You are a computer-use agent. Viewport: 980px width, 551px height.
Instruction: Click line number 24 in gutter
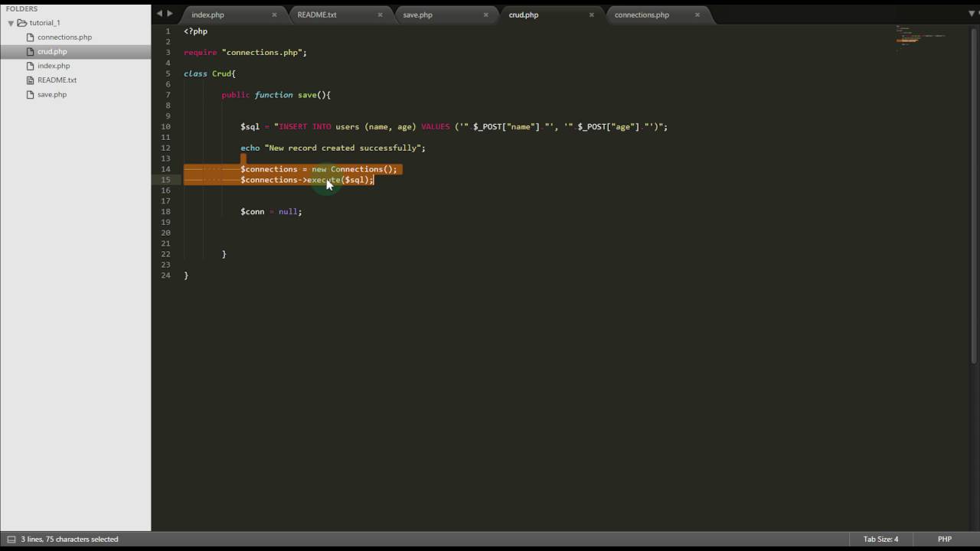tap(165, 275)
